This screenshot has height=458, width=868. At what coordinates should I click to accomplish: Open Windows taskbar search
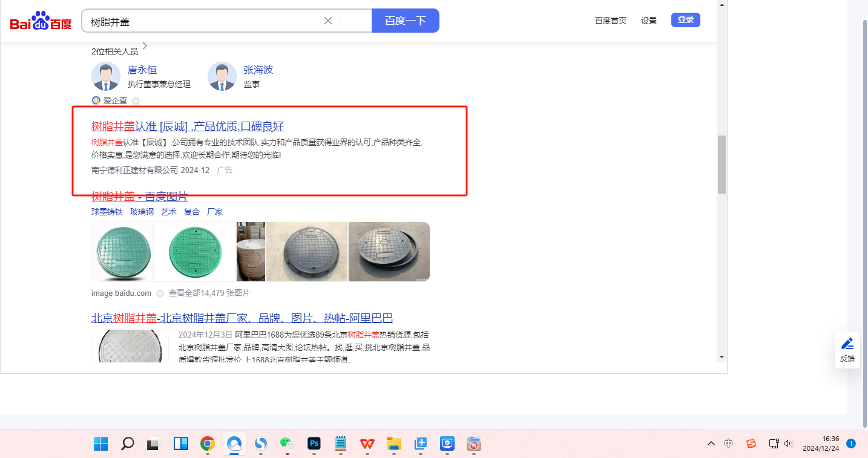(127, 444)
